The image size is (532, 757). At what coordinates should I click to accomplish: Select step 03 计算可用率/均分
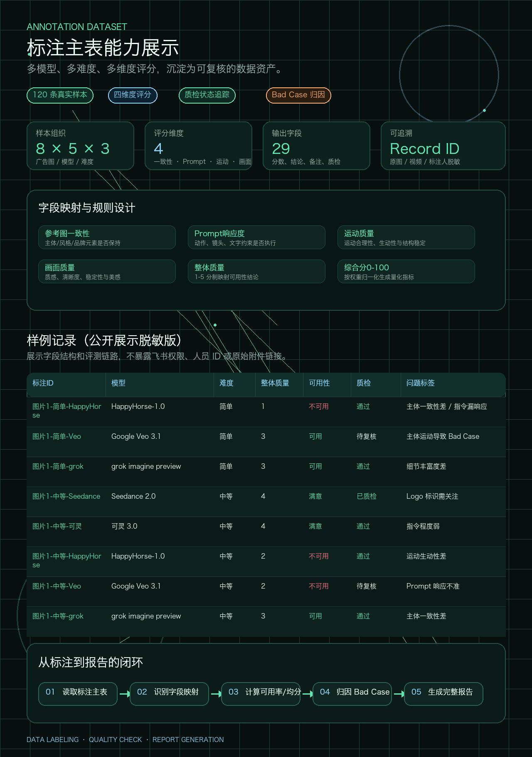pos(261,694)
